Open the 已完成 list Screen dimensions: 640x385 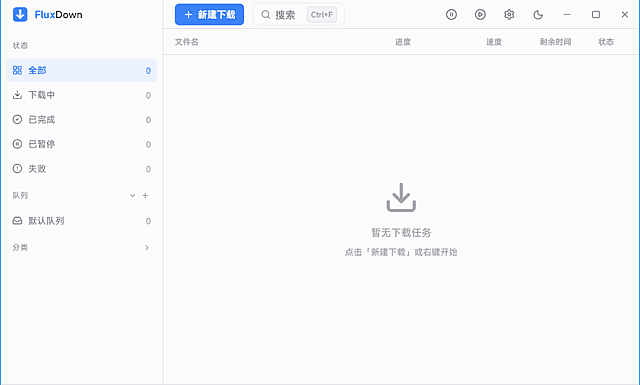82,120
